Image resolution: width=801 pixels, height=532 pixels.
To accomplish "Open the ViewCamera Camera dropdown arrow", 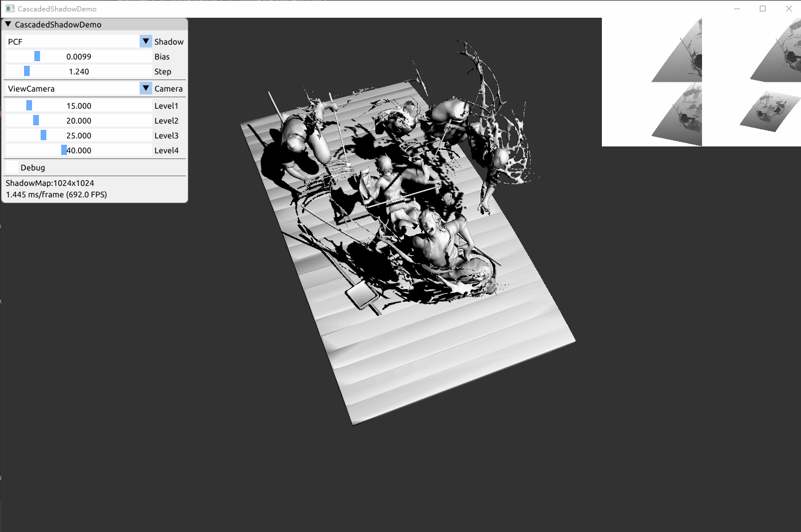I will [x=146, y=88].
